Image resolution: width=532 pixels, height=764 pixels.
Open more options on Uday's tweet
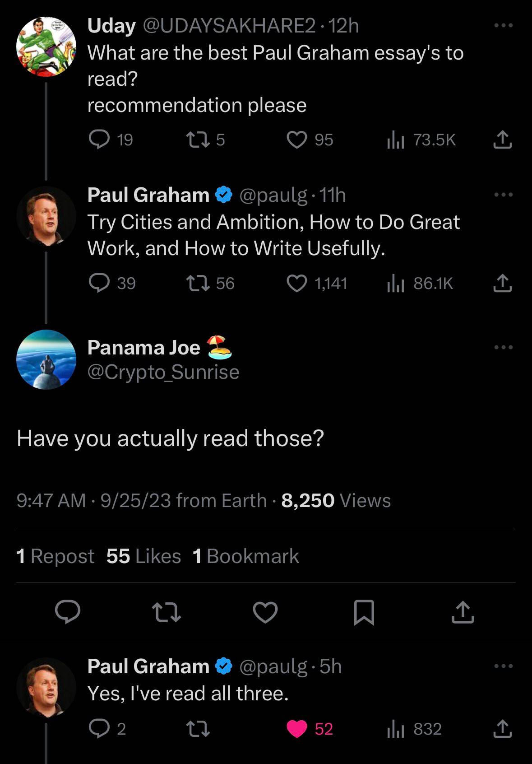point(504,26)
